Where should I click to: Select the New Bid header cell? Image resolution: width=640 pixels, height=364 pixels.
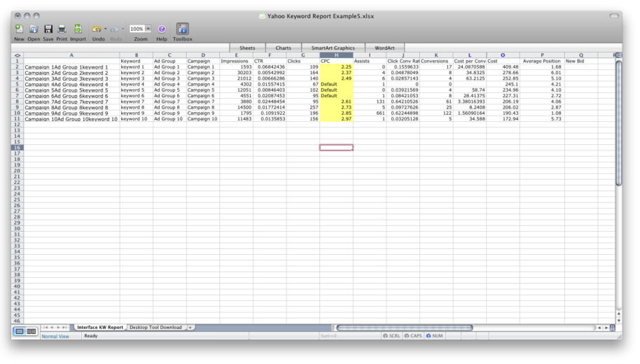(x=581, y=61)
